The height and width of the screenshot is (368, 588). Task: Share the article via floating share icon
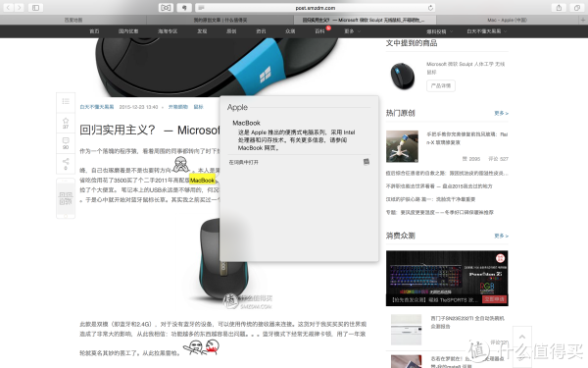click(66, 163)
